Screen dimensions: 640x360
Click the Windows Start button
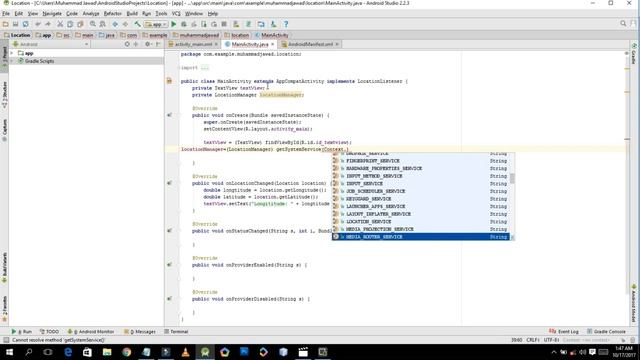(x=9, y=352)
